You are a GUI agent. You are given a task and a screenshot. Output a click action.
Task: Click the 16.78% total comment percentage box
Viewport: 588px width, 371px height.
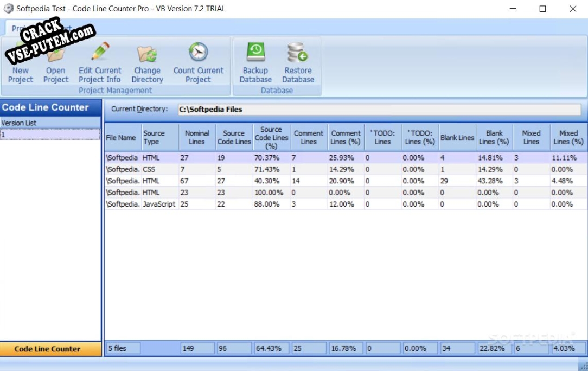click(346, 348)
